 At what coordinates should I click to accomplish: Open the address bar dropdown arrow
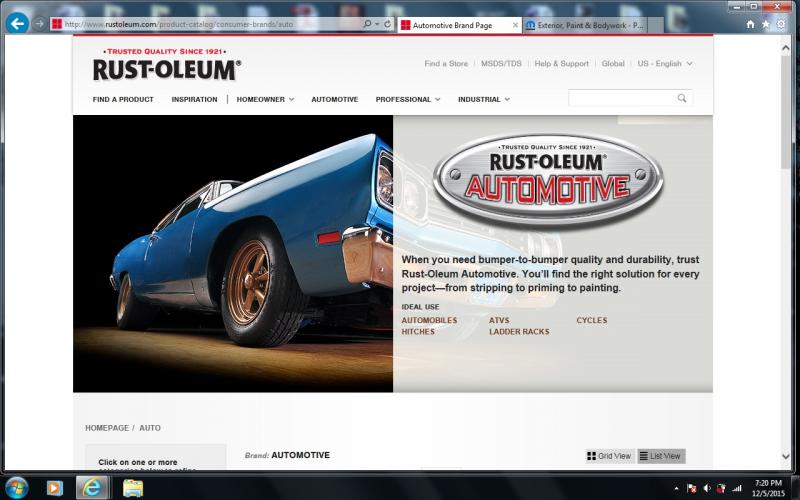point(377,24)
